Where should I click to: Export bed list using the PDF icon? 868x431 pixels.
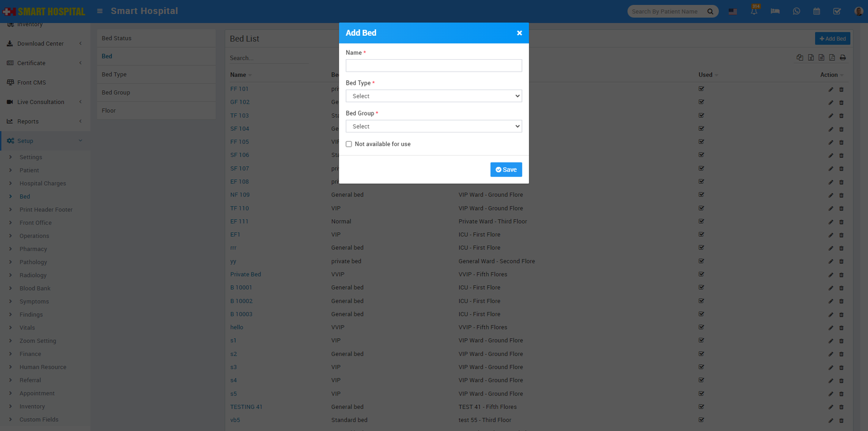tap(832, 58)
